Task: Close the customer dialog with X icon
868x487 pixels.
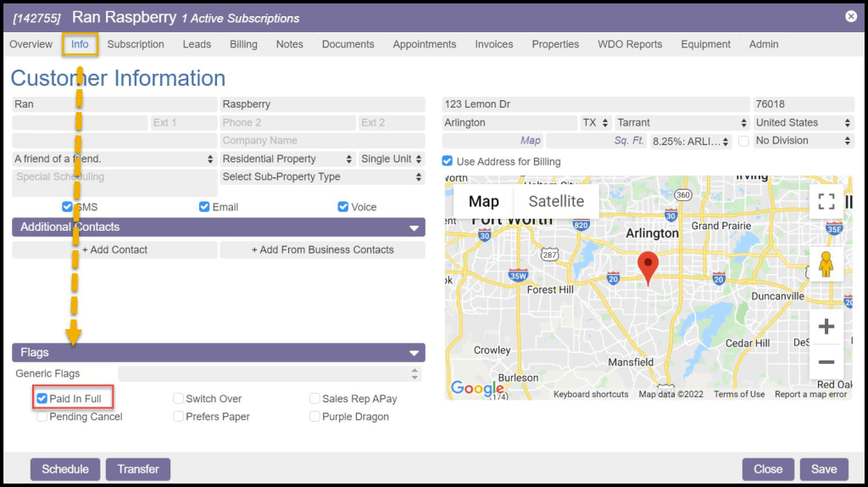Action: 851,16
